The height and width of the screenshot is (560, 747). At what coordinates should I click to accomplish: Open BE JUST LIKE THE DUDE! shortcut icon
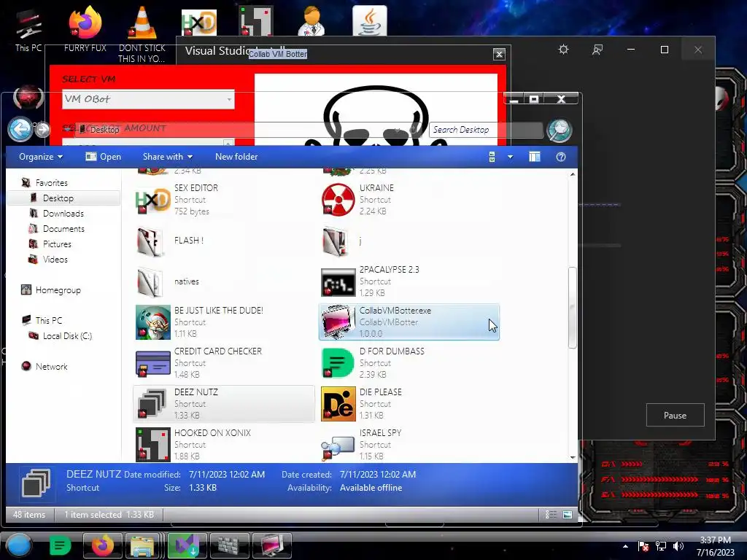click(152, 322)
